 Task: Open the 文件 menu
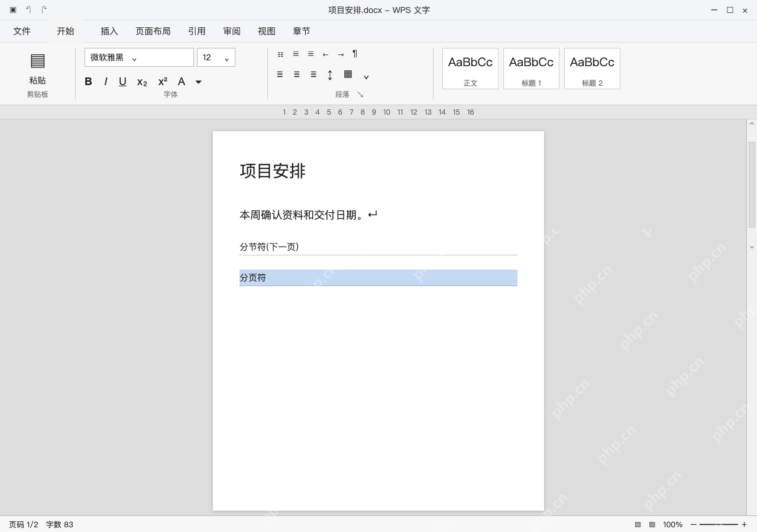pyautogui.click(x=22, y=31)
